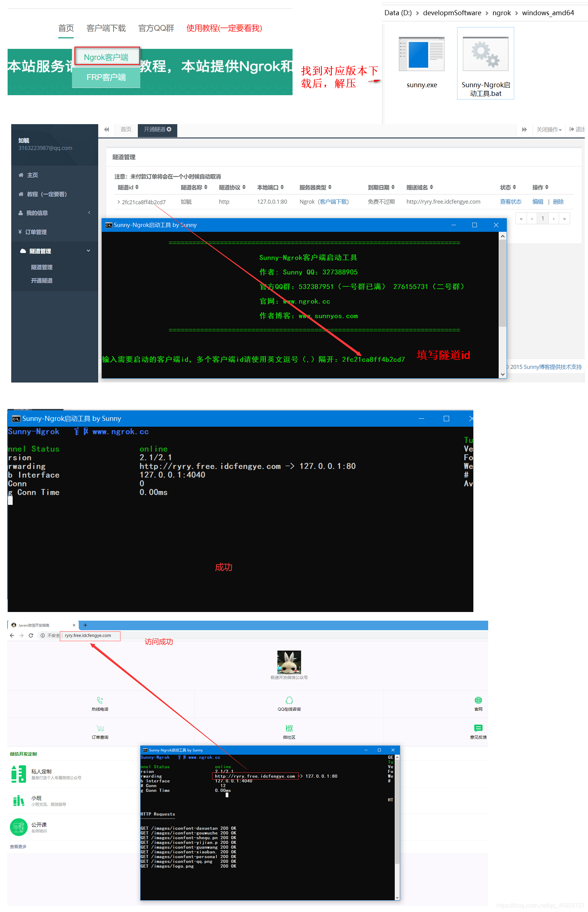Sort by the 隧道id column
The image size is (588, 912).
(x=128, y=187)
